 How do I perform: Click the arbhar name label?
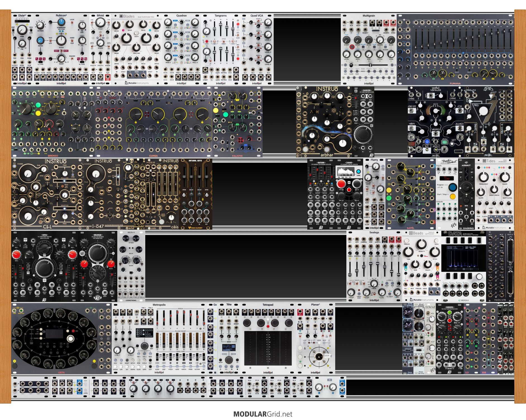[x=327, y=155]
